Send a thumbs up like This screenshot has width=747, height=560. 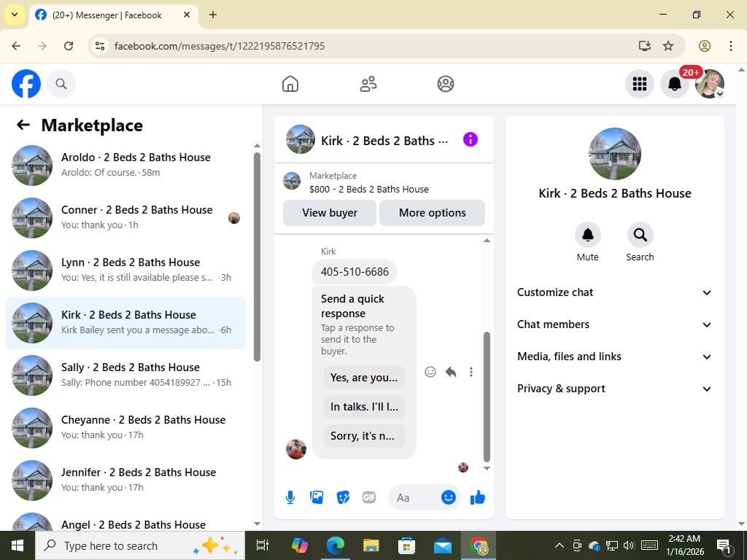[477, 497]
